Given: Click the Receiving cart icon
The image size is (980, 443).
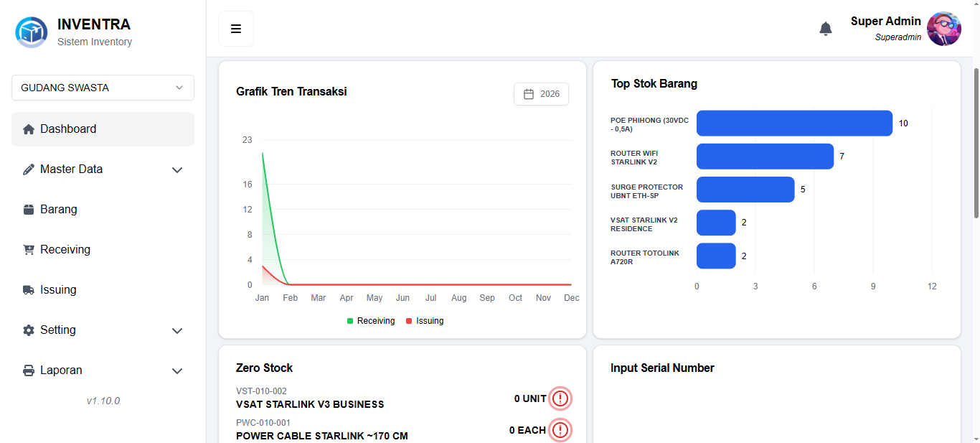Looking at the screenshot, I should coord(29,249).
